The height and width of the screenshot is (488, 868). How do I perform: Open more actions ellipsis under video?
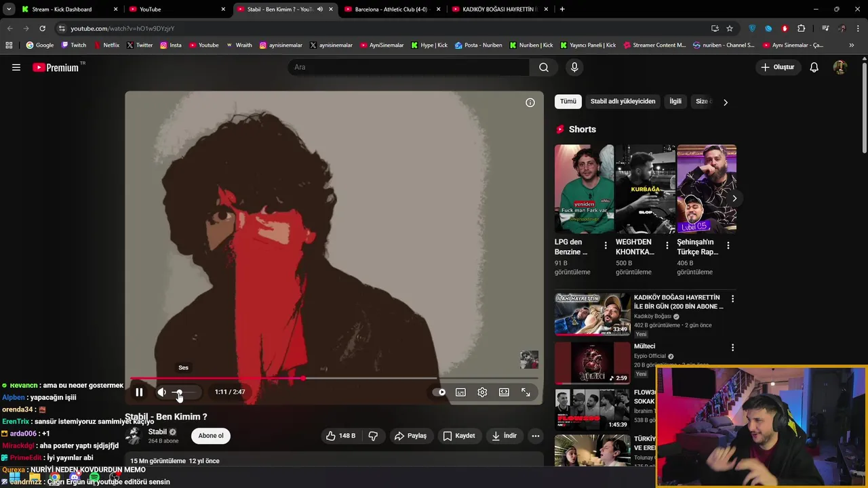pos(535,436)
